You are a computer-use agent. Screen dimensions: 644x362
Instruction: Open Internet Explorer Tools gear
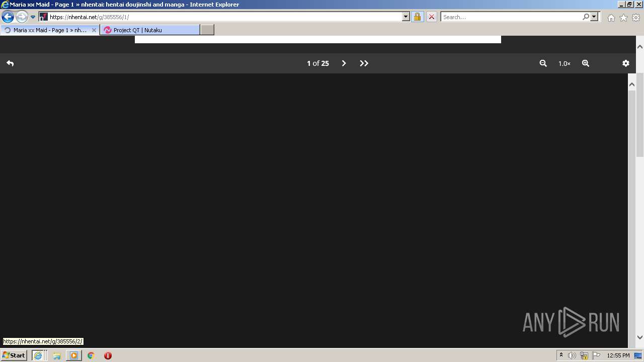coord(636,18)
